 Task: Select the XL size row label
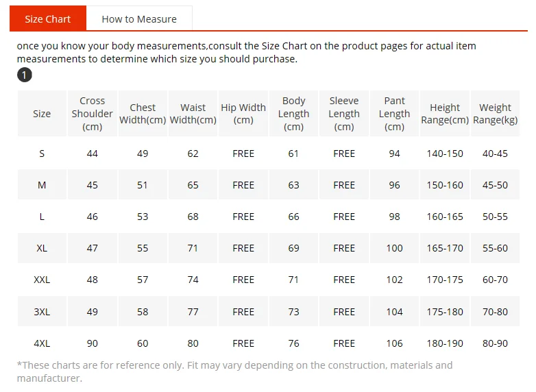coord(42,248)
